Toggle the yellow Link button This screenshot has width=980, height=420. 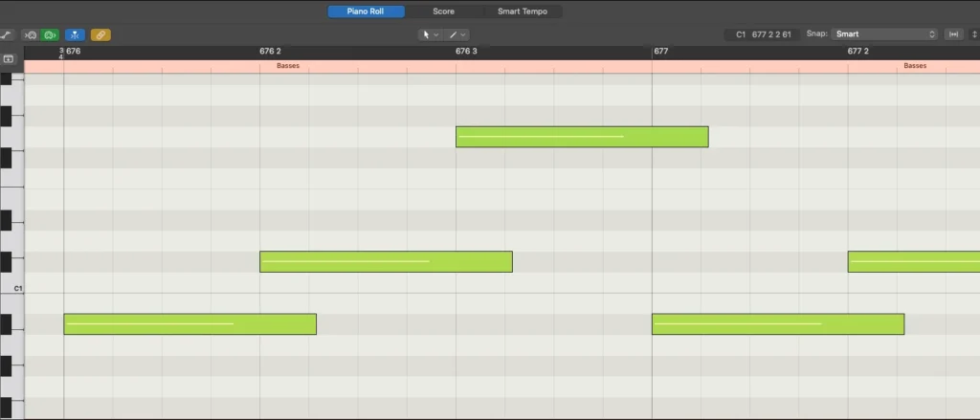click(x=100, y=35)
